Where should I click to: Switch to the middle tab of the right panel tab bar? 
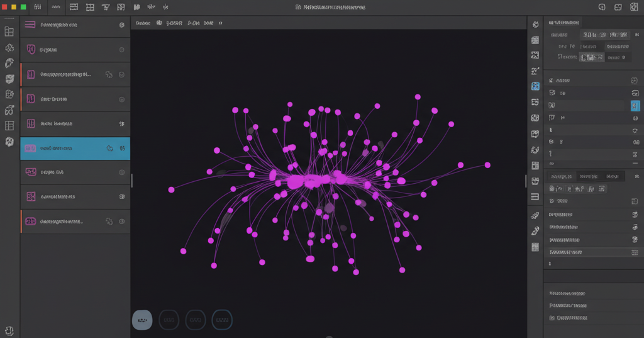coord(588,176)
